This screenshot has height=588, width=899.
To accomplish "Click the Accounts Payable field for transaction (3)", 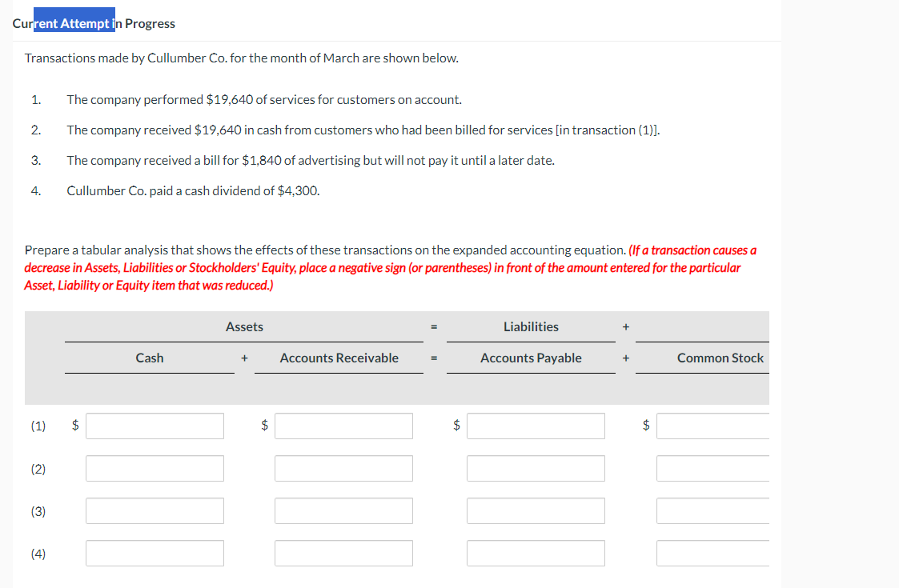I will (535, 510).
